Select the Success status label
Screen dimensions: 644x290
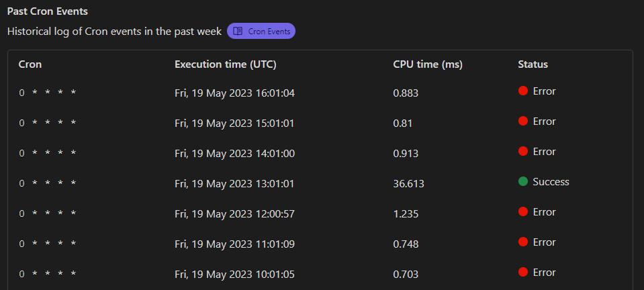551,182
